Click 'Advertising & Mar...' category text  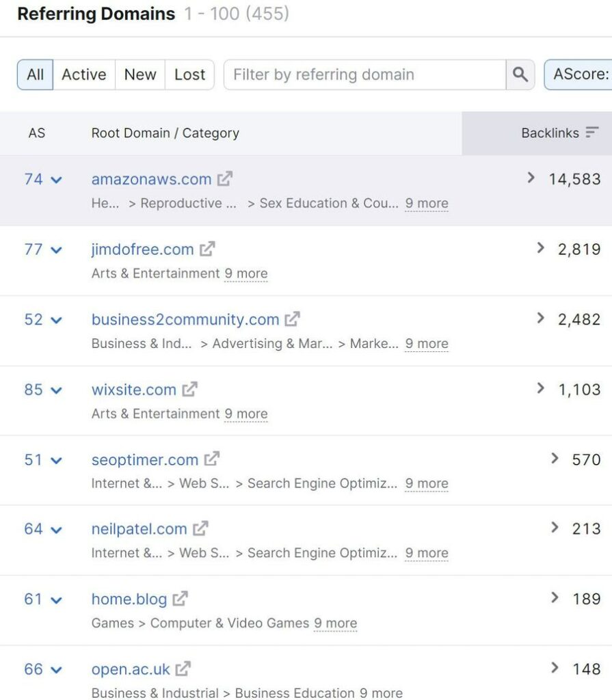[x=272, y=343]
